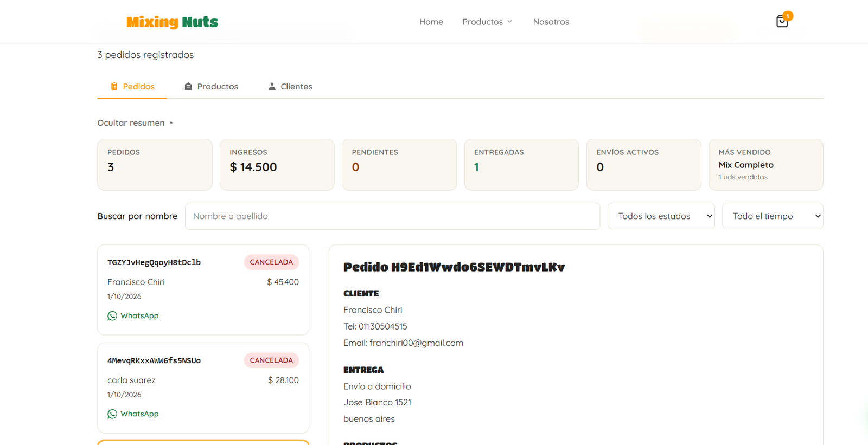Click the Mixing Nuts logo
This screenshot has width=868, height=445.
pyautogui.click(x=172, y=22)
